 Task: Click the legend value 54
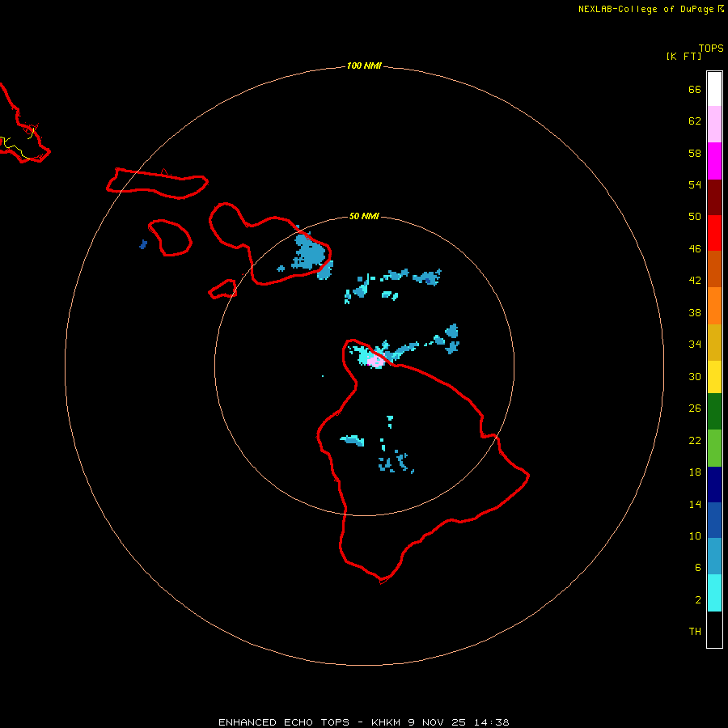pyautogui.click(x=695, y=184)
